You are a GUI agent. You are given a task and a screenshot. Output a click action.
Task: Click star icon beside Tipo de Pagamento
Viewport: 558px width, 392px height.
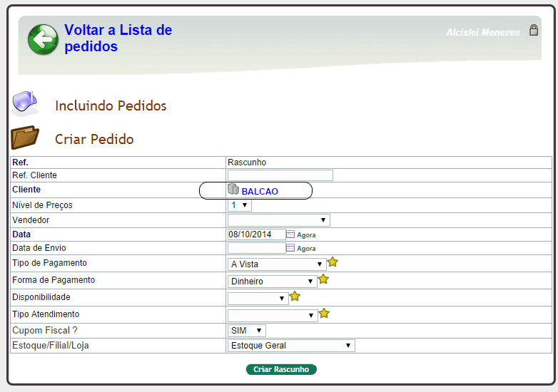coord(333,262)
